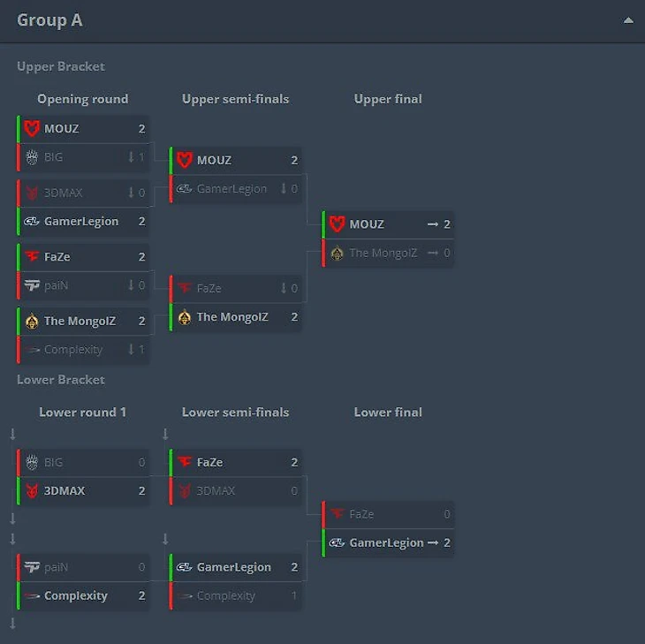Click MOUZ's score 2 in Upper final

tap(447, 224)
